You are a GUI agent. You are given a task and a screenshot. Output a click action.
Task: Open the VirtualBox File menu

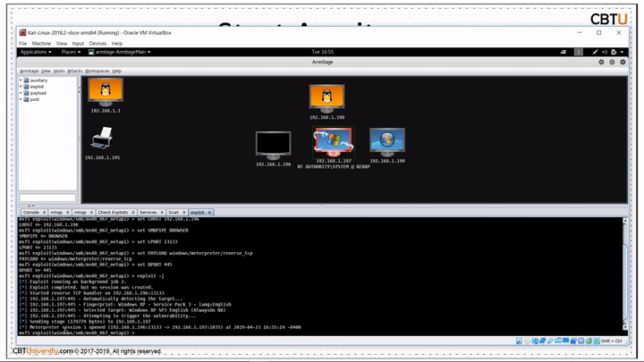coord(23,44)
